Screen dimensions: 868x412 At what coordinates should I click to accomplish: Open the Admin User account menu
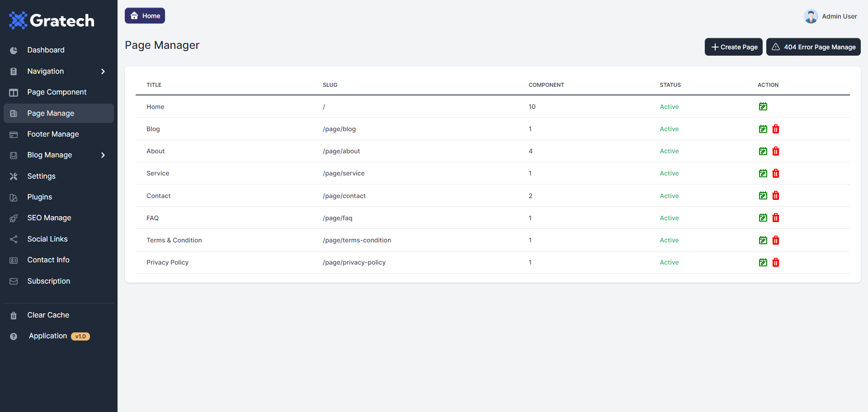pyautogui.click(x=839, y=17)
